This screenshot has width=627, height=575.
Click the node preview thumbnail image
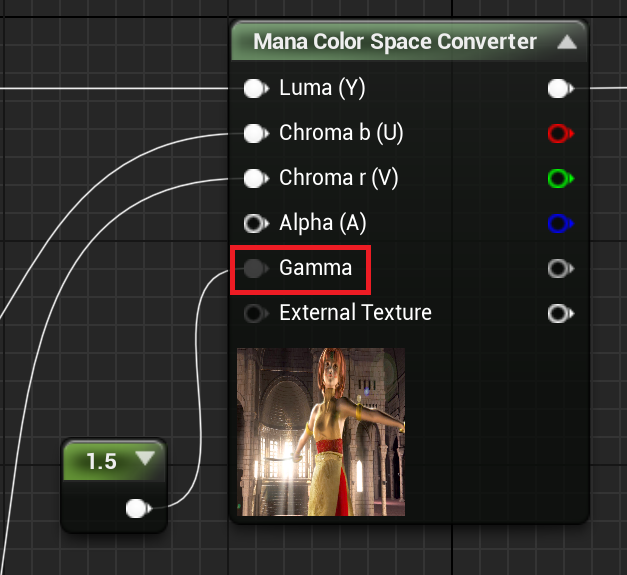[x=321, y=432]
